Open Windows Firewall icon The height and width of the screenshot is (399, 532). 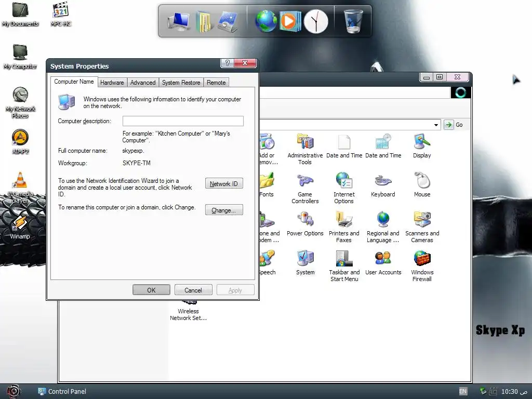pyautogui.click(x=422, y=266)
